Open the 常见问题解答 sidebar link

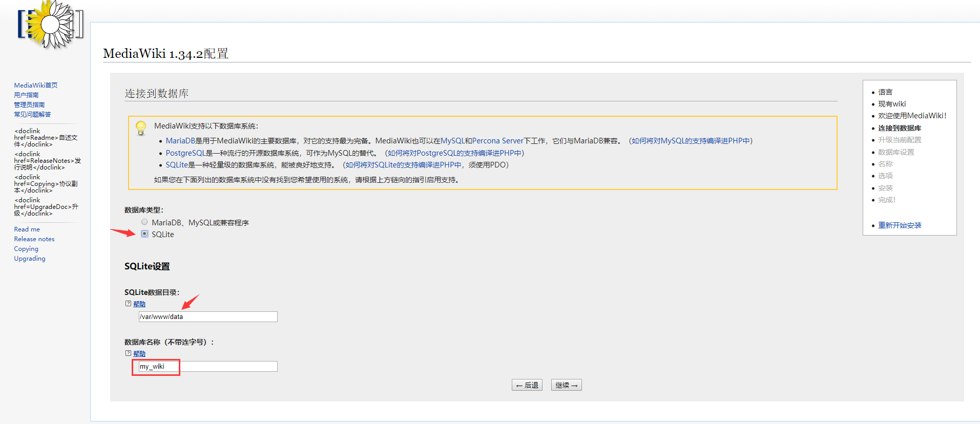32,115
